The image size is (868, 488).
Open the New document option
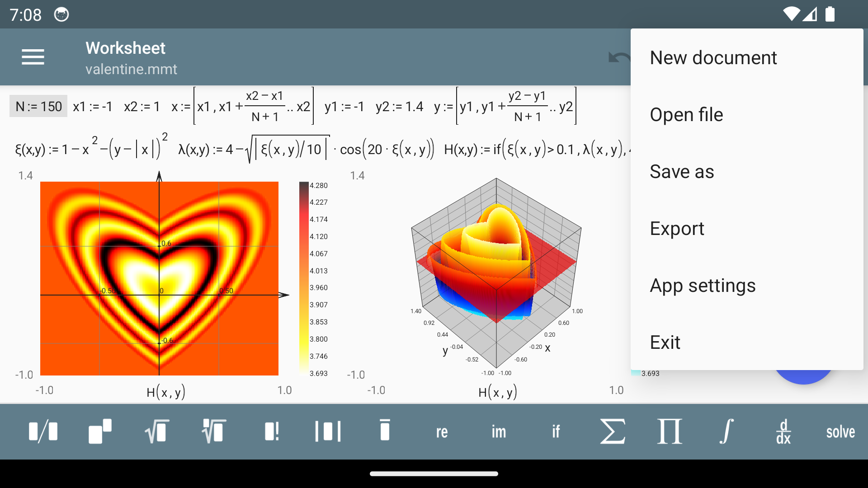click(x=714, y=58)
